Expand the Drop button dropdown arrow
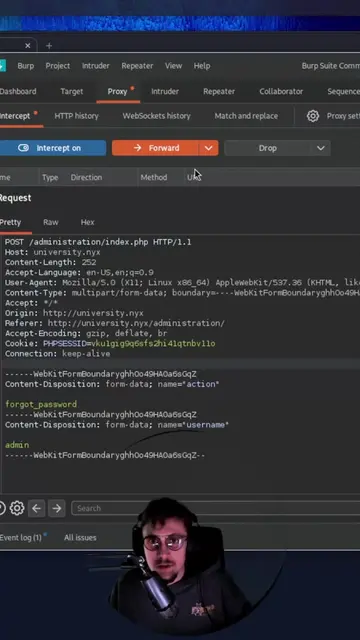The image size is (360, 640). click(x=321, y=148)
